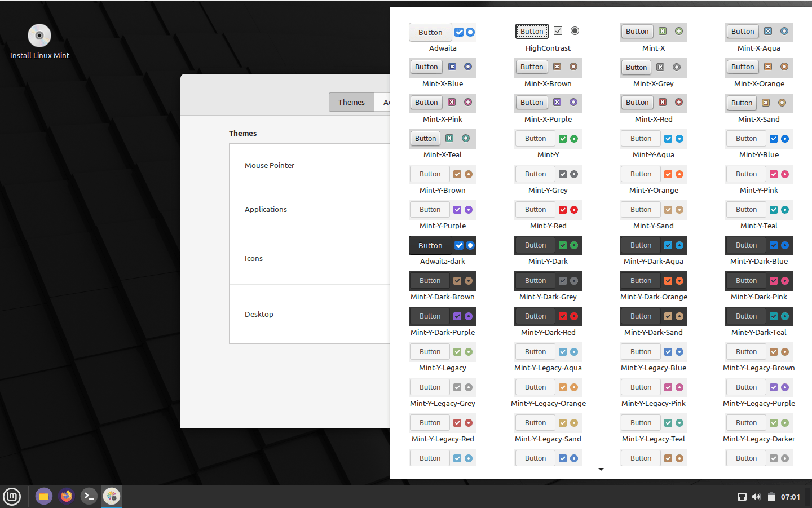Select the Adwaita theme preview
812x508 pixels.
click(443, 38)
